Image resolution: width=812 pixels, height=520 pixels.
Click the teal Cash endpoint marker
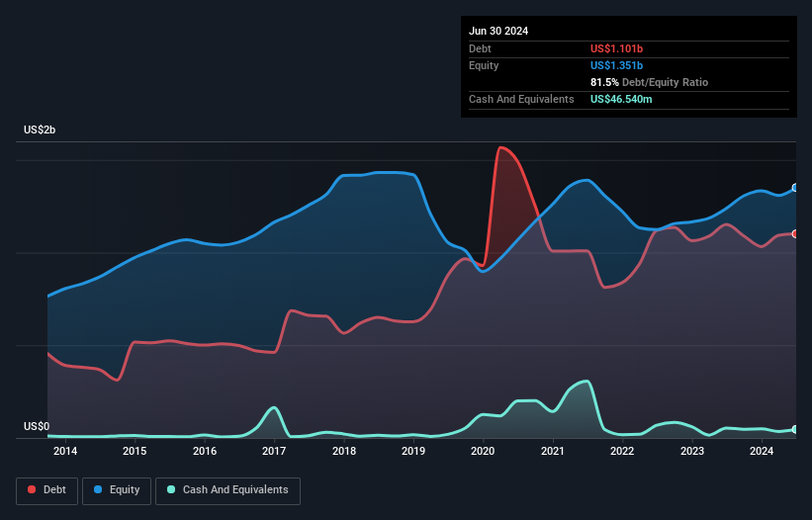point(795,429)
